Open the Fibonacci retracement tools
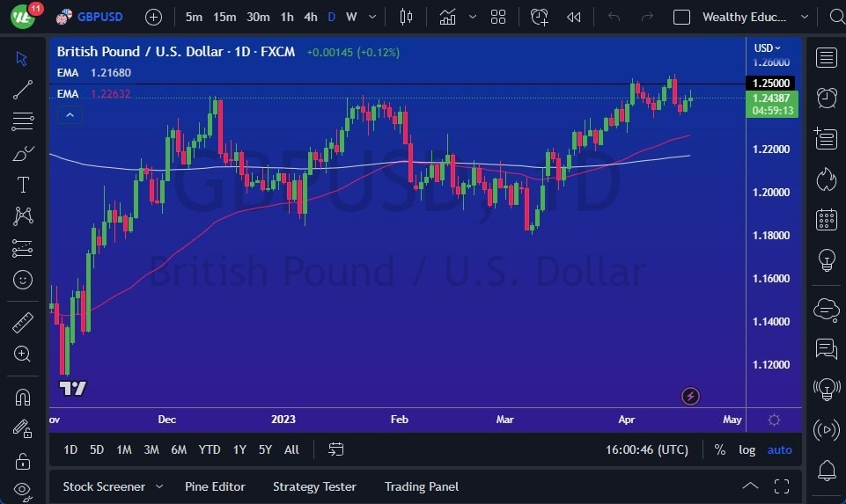 [x=23, y=121]
